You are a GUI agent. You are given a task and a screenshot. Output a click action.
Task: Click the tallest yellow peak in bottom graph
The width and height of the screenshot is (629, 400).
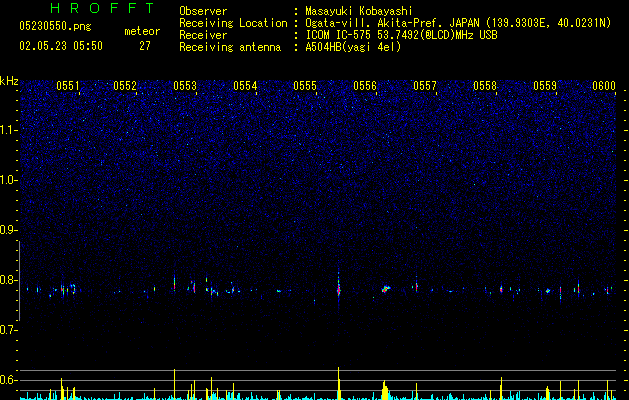[x=339, y=383]
